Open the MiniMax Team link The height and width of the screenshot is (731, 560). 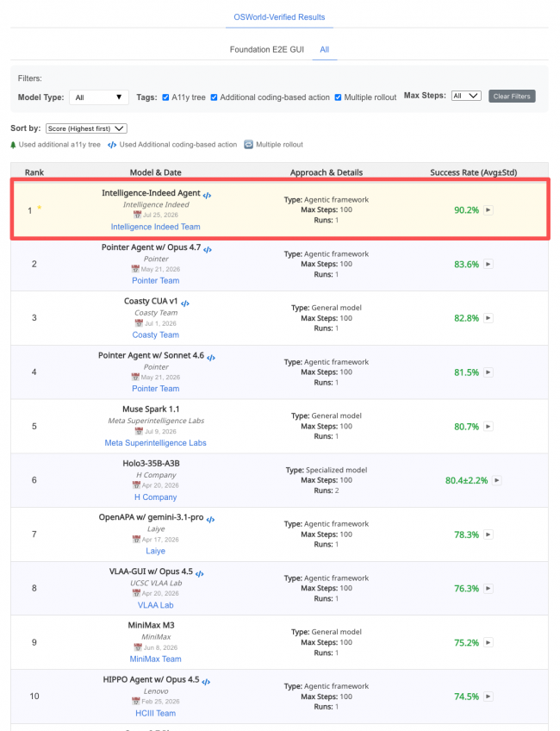(x=156, y=659)
